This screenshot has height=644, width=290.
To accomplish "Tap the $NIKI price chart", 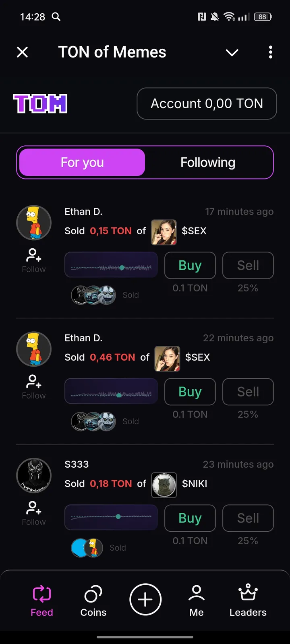I will pos(111,517).
